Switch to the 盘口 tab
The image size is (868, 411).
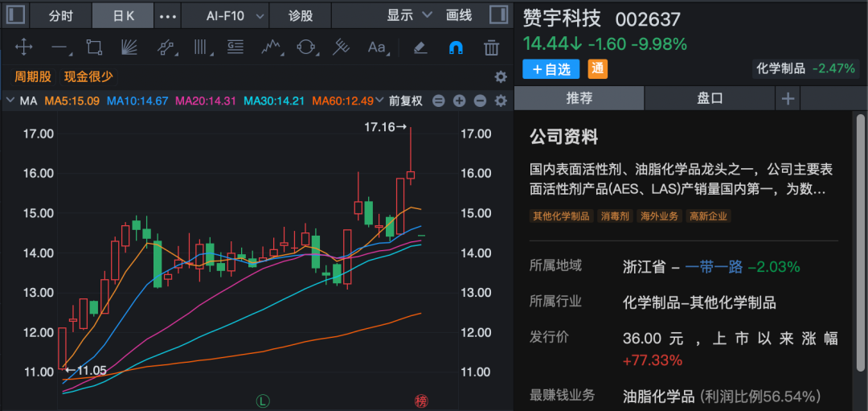click(710, 98)
